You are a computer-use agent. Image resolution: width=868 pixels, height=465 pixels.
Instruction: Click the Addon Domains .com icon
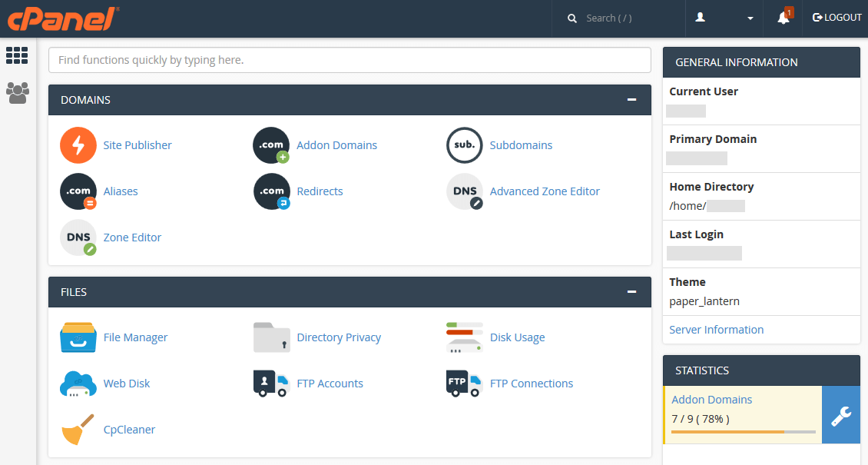pyautogui.click(x=271, y=145)
